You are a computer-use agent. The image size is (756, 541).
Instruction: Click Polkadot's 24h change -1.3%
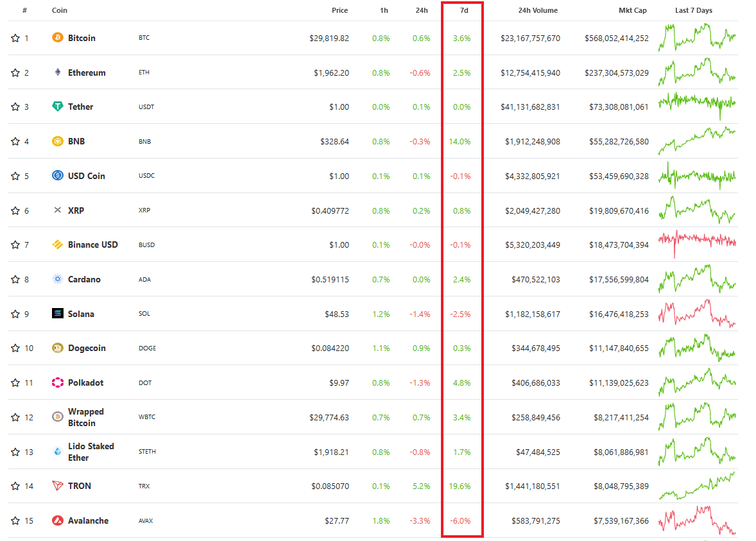[x=420, y=383]
